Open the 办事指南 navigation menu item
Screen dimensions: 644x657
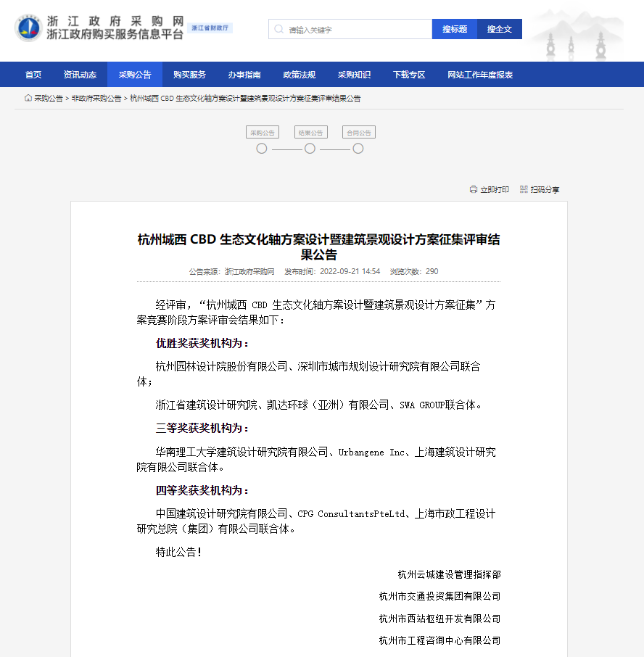(244, 75)
